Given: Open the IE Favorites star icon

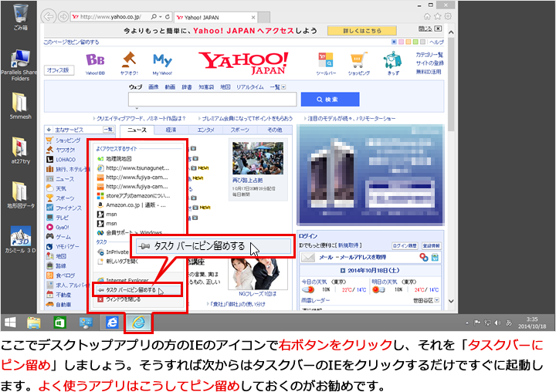Looking at the screenshot, I should click(x=438, y=16).
